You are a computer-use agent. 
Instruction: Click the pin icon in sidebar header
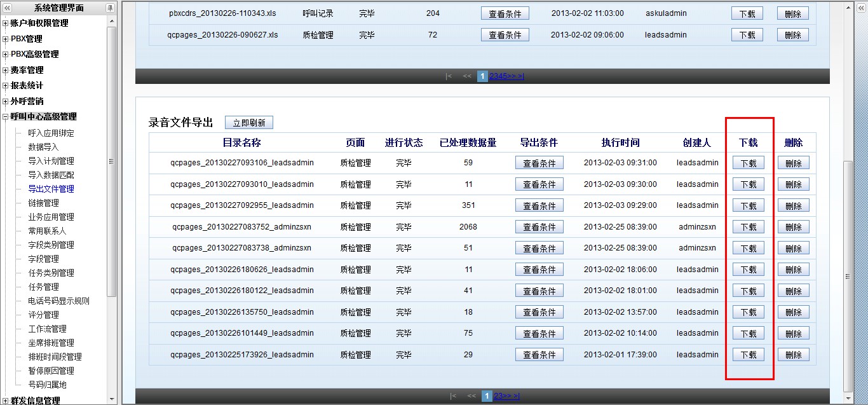point(110,8)
